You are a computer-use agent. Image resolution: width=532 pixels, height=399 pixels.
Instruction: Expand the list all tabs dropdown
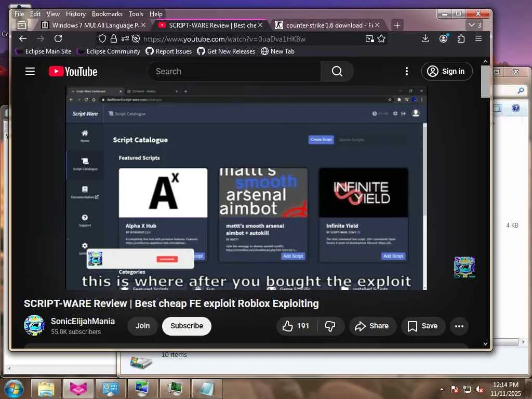(475, 25)
